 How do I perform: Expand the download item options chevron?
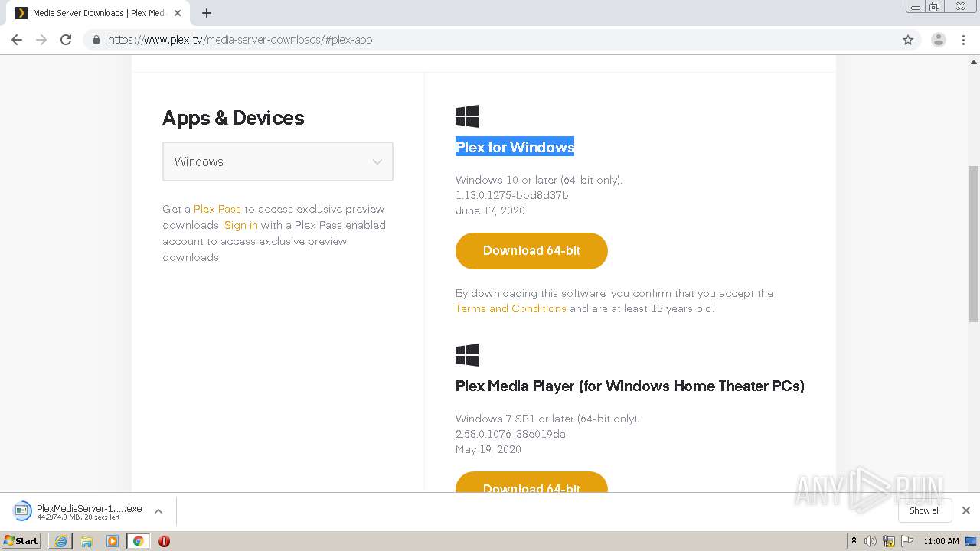(x=158, y=511)
